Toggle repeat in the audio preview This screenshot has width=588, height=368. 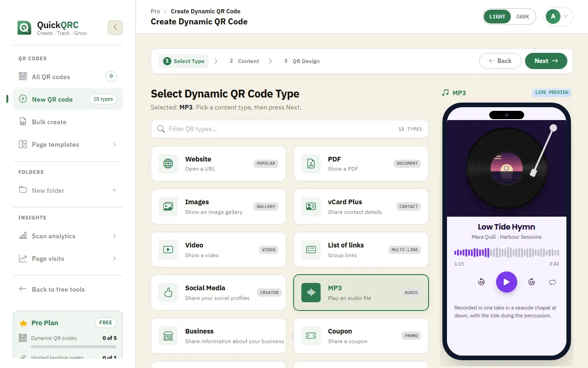[553, 282]
